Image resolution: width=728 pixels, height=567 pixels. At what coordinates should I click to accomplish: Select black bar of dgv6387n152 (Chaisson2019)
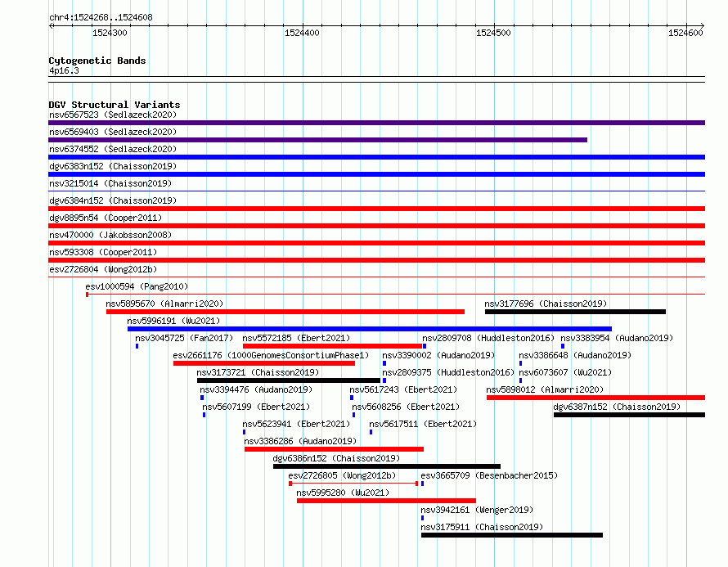[630, 415]
